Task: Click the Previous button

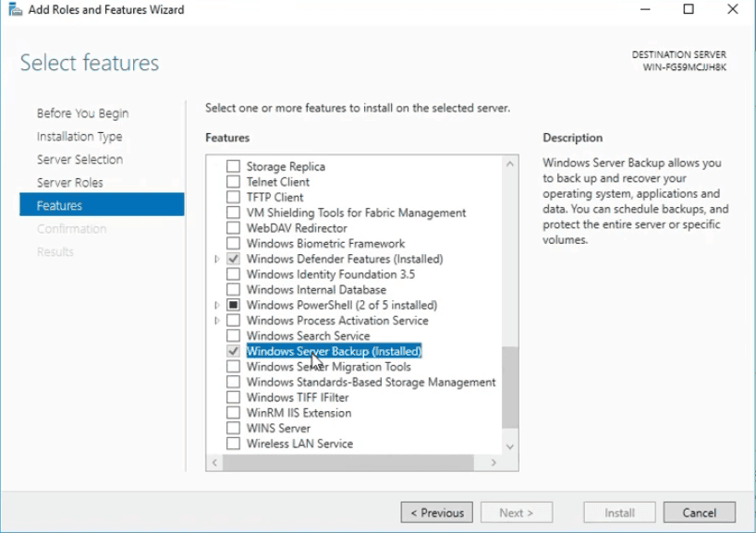Action: pos(435,512)
